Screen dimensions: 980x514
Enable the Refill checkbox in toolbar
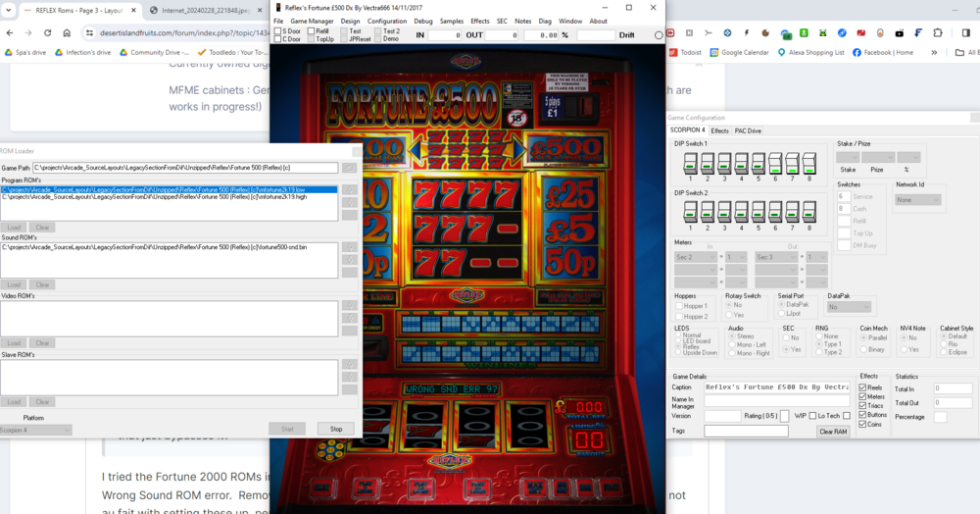pos(311,30)
